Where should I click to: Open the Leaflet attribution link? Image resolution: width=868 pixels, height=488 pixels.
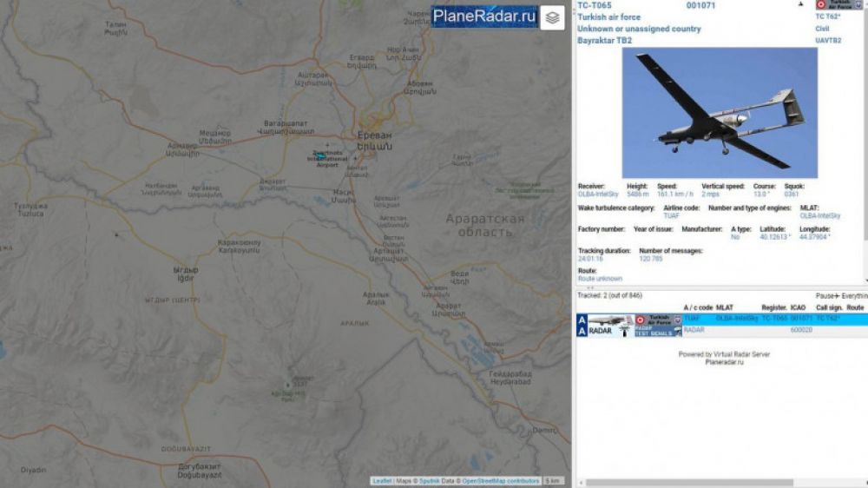click(x=382, y=481)
